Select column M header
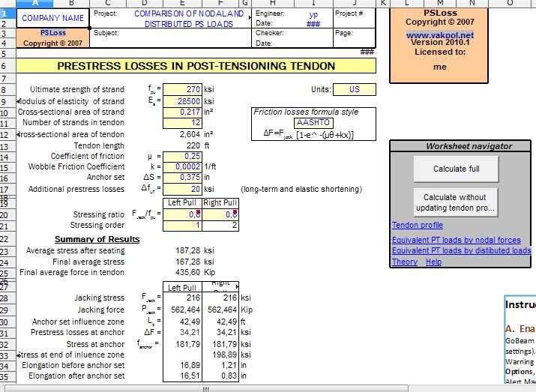Viewport: 536px width, 392px height. click(440, 4)
